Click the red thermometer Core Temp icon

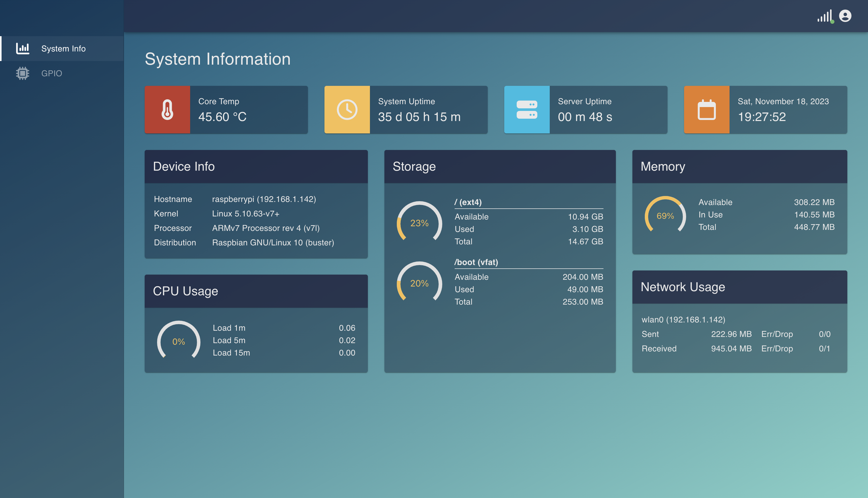(167, 110)
